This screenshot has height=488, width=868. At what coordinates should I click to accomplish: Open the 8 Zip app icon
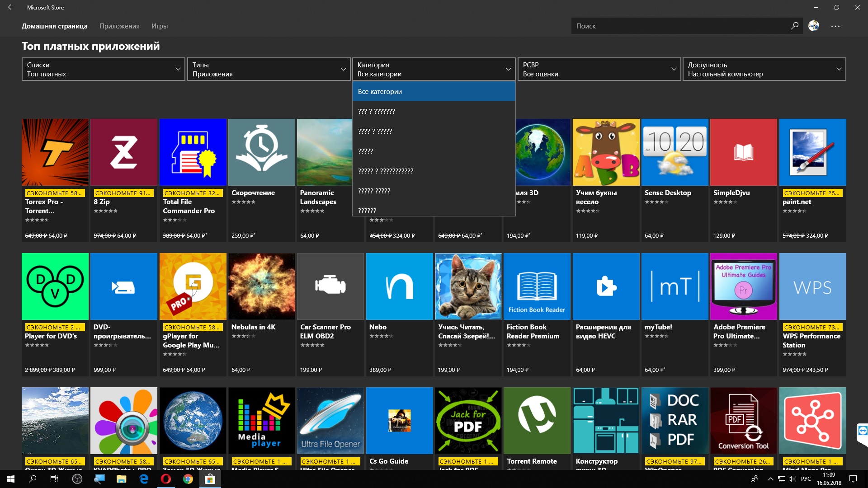pos(124,152)
